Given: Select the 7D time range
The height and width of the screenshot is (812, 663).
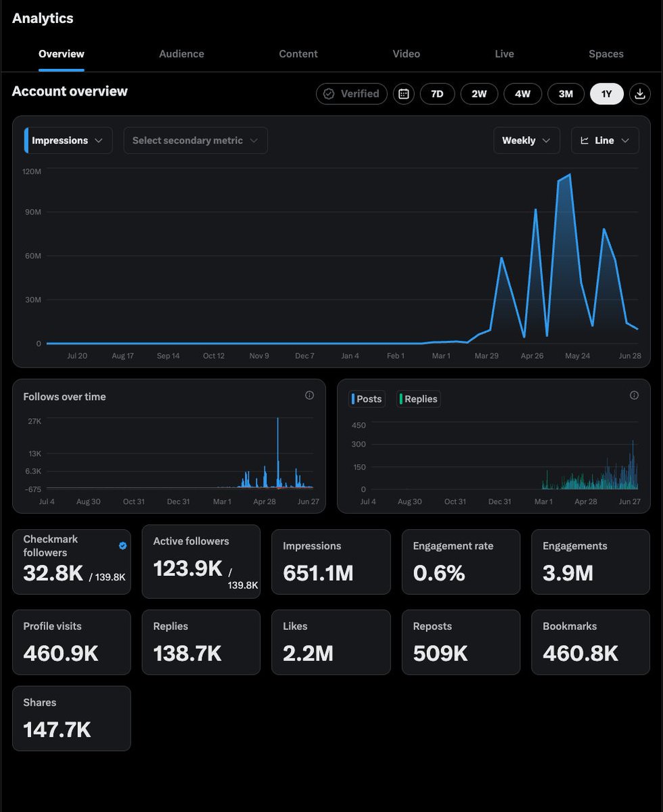Looking at the screenshot, I should (x=437, y=94).
